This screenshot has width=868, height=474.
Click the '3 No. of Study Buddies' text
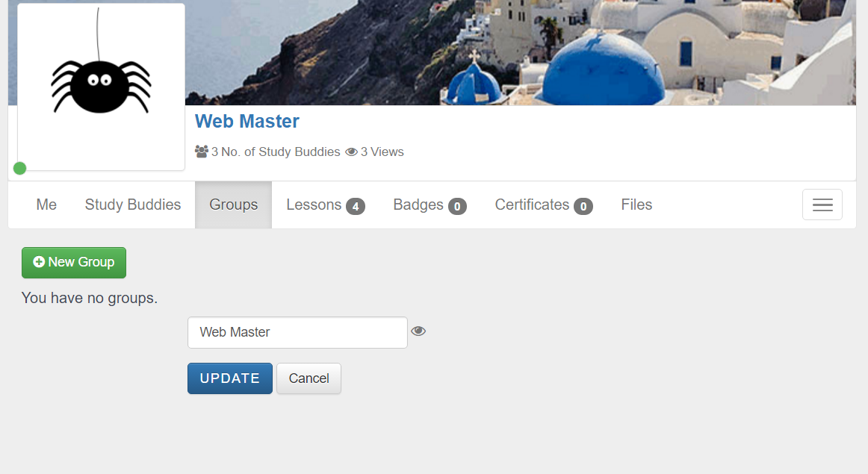click(x=276, y=152)
